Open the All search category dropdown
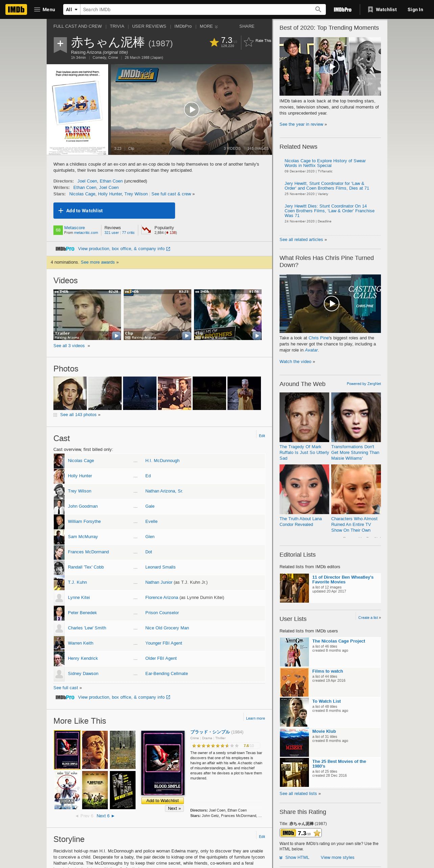Image resolution: width=434 pixels, height=868 pixels. click(x=72, y=9)
